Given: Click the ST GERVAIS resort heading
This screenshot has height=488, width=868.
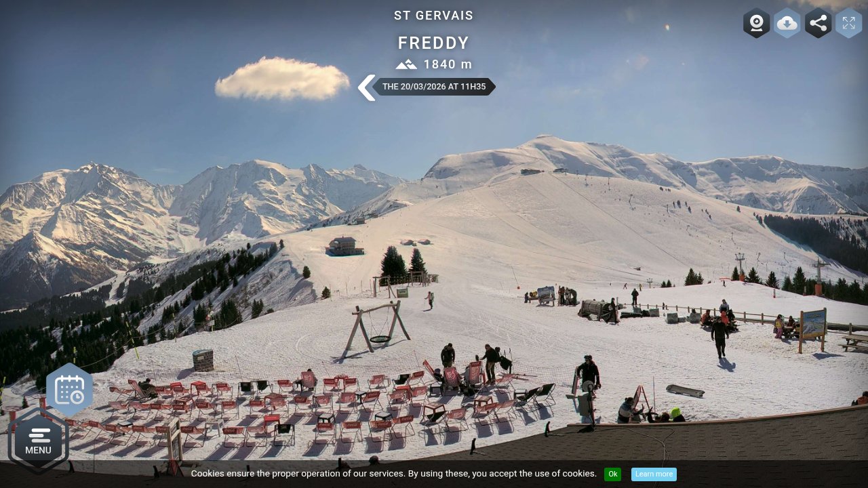Looking at the screenshot, I should coord(434,16).
